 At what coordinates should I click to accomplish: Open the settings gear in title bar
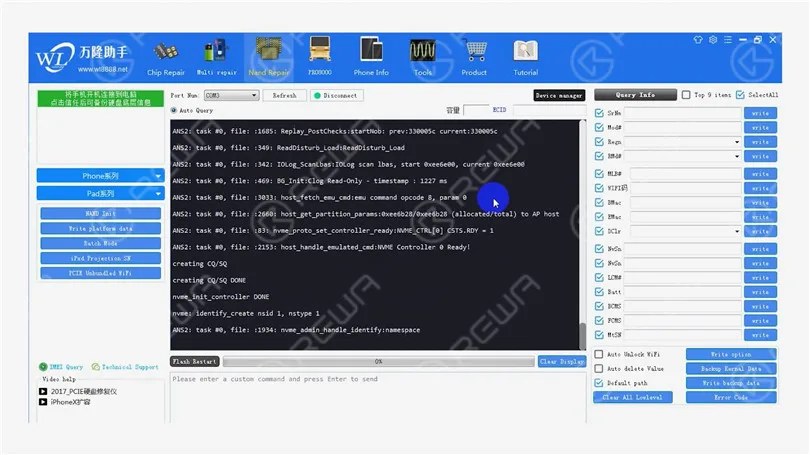click(713, 39)
